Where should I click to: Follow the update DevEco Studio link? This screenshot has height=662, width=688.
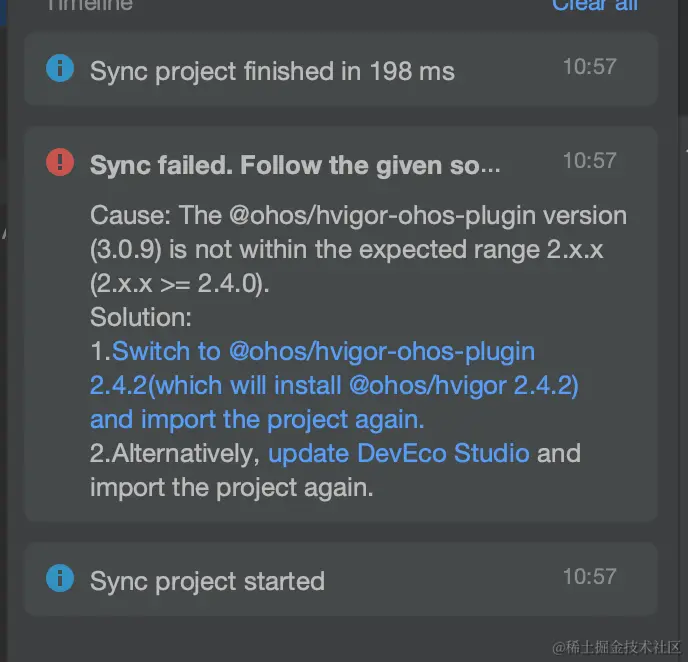point(399,453)
